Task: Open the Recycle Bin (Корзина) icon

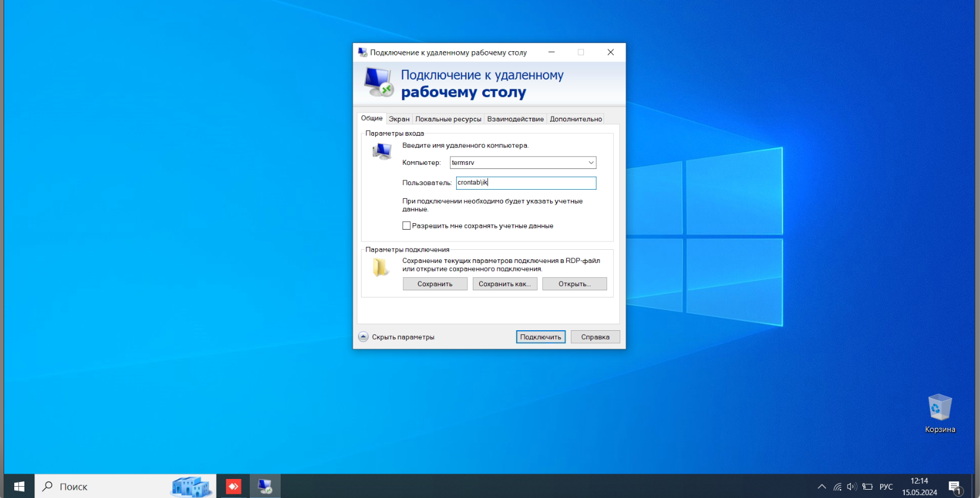Action: pyautogui.click(x=940, y=414)
